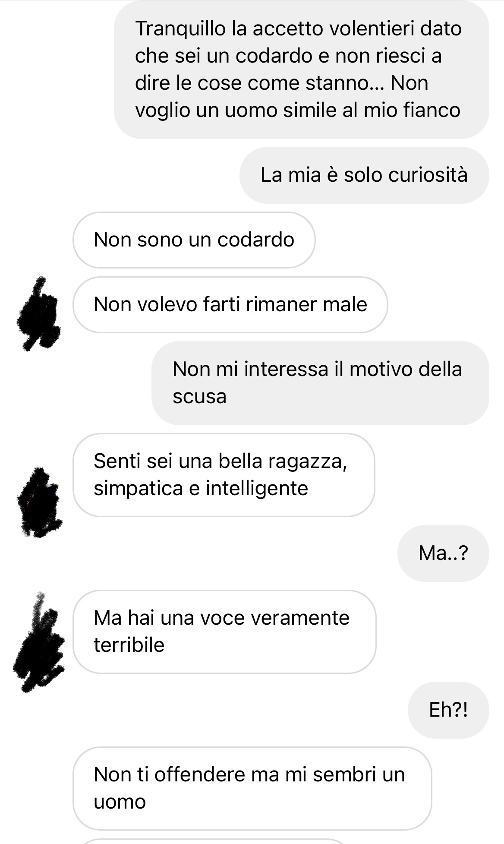Click the word 'intelligente' in the received message
The image size is (504, 844).
[x=257, y=489]
